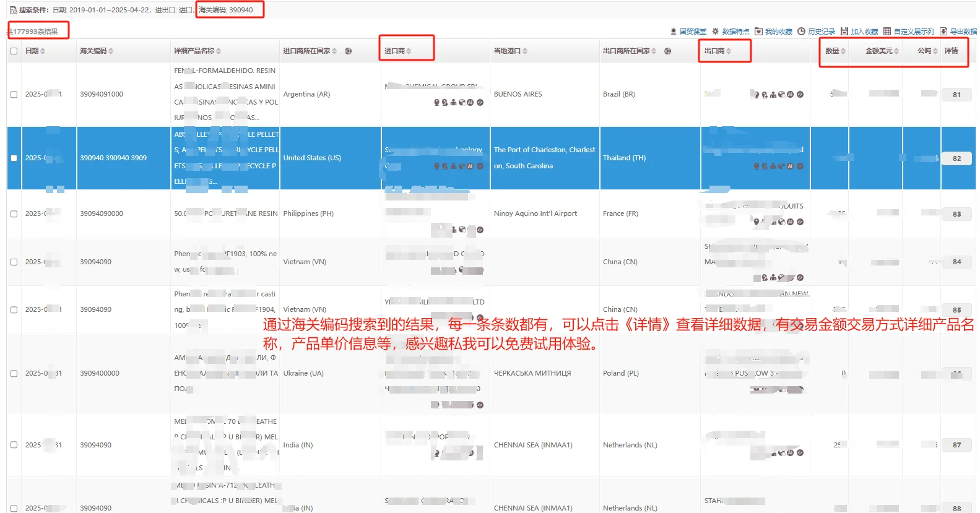Click AI icon for Brazil exporter

click(790, 95)
